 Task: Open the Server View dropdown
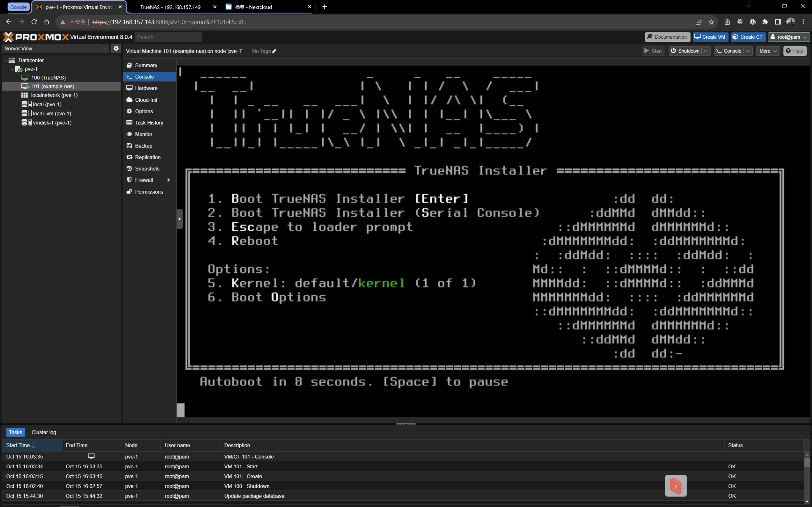point(105,49)
